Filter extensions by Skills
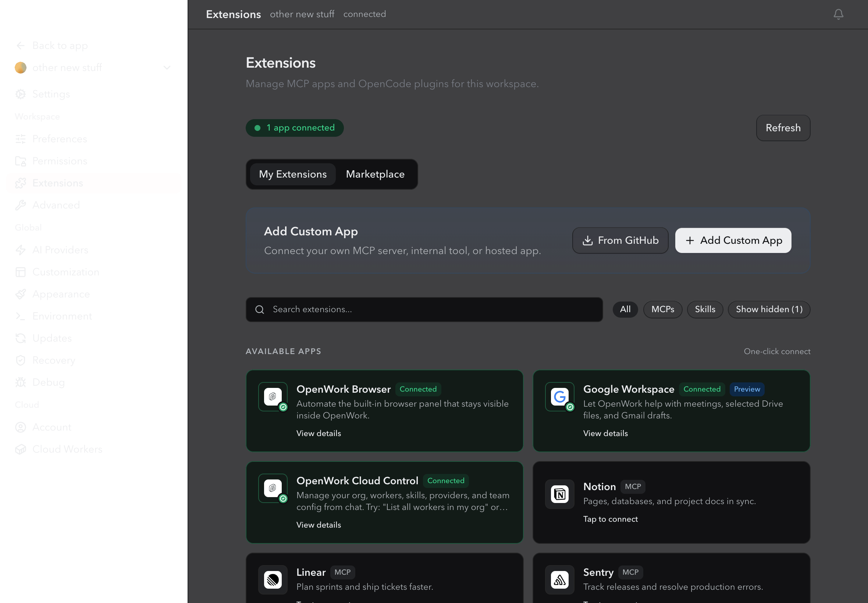Screen dimensions: 868x603 (705, 310)
